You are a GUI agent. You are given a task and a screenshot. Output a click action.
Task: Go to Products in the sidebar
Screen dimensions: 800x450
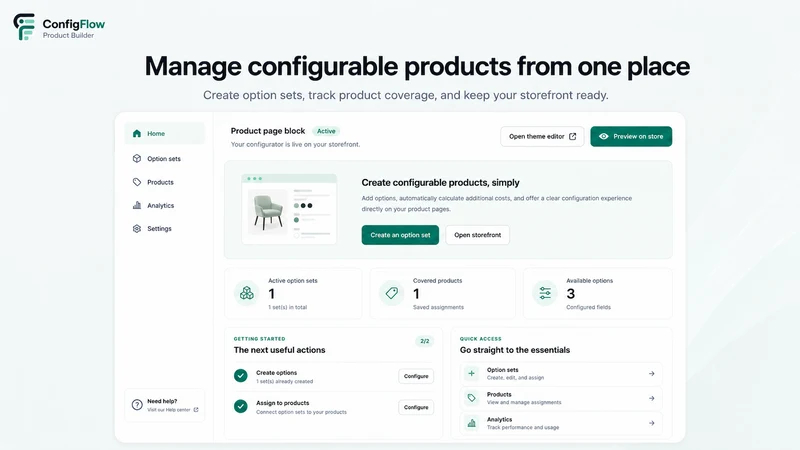(164, 182)
